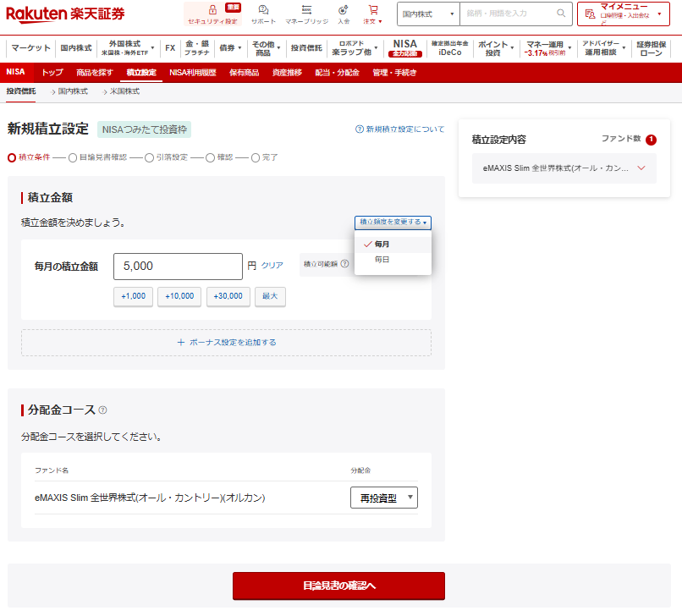Open the 積立頻度を変更する dropdown
682x616 pixels.
393,223
